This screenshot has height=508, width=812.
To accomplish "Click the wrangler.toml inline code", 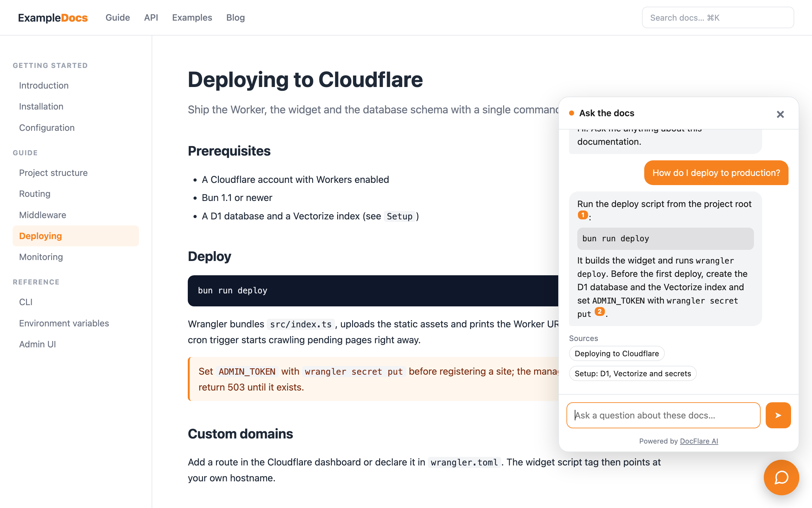I will pos(464,463).
